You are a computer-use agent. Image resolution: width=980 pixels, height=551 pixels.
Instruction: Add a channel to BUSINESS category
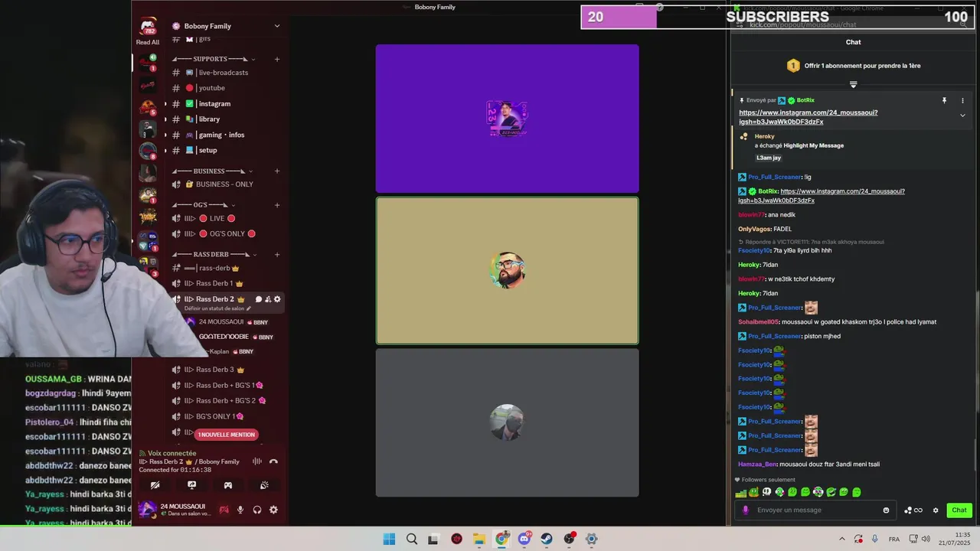click(x=277, y=171)
